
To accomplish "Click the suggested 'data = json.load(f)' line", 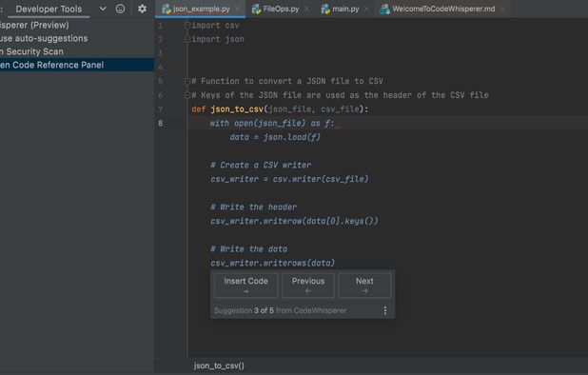I will pyautogui.click(x=275, y=137).
